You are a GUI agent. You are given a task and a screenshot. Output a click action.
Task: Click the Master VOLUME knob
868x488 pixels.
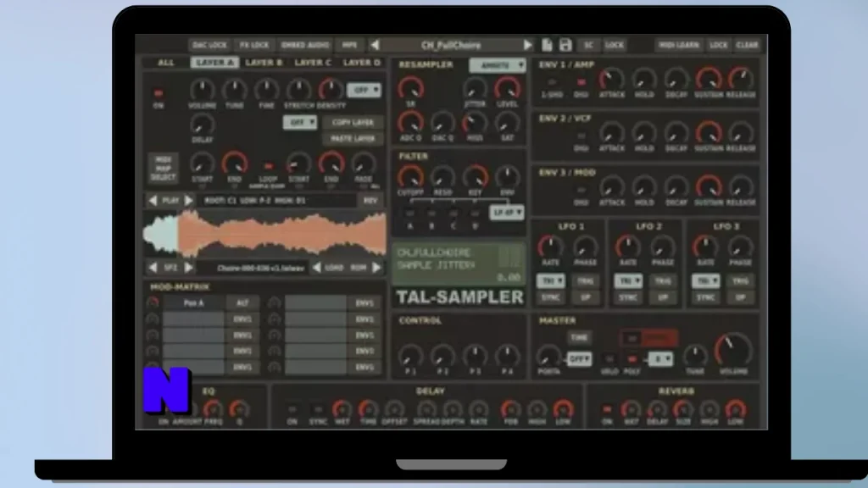click(733, 350)
